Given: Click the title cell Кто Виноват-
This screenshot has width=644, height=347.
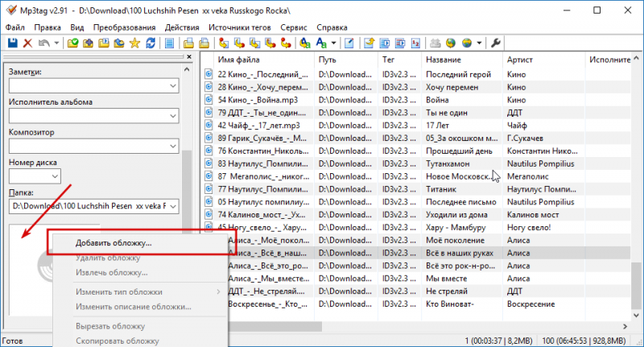Looking at the screenshot, I should 450,304.
